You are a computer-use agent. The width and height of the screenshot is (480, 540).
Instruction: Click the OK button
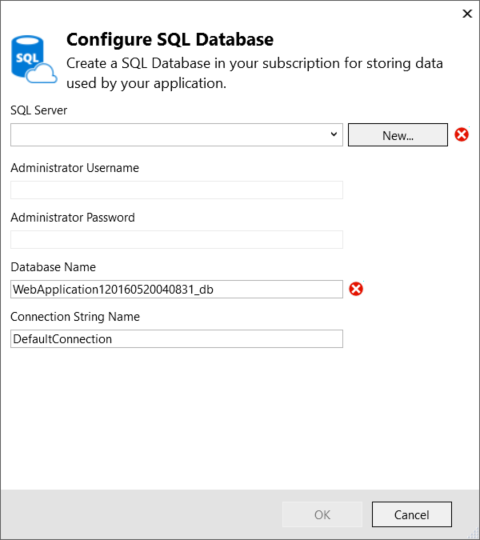[x=322, y=515]
